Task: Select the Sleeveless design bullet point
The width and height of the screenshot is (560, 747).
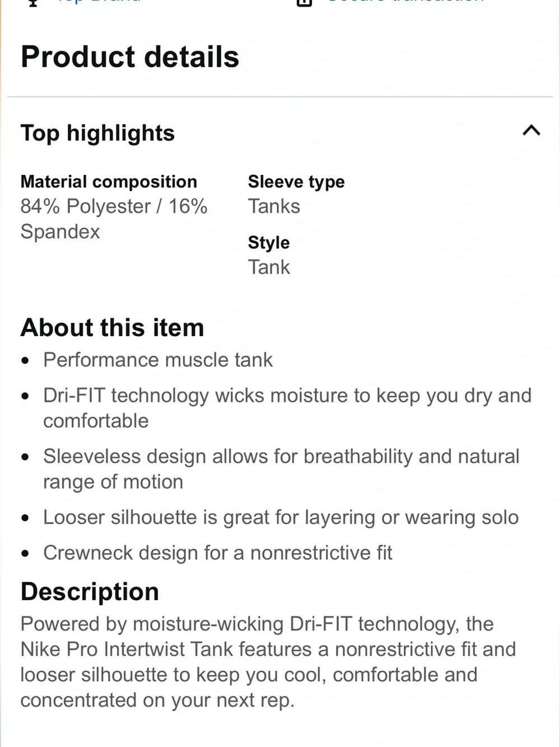Action: (281, 469)
